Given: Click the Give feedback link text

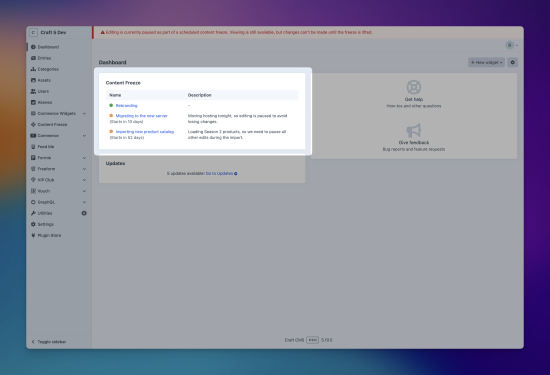Looking at the screenshot, I should pyautogui.click(x=414, y=142).
